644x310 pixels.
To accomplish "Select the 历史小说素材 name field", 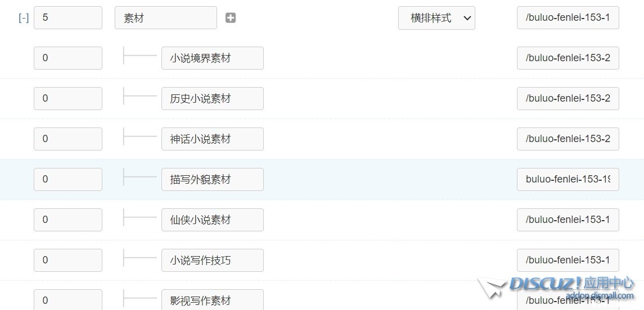I will (x=212, y=99).
